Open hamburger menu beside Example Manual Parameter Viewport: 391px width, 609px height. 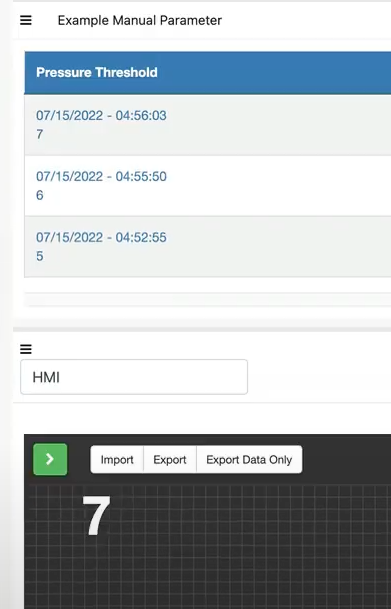[26, 20]
